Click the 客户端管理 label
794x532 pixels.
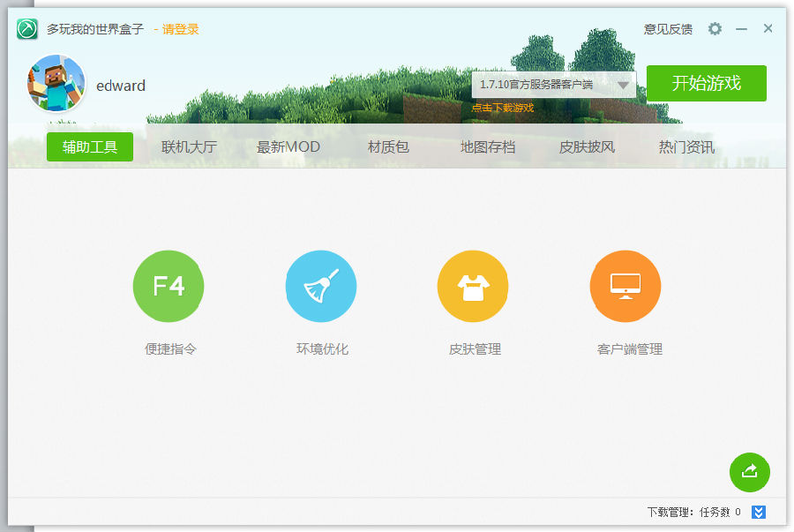tap(630, 349)
